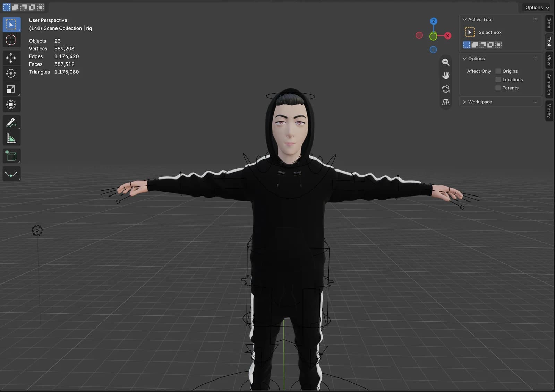Select the Scale tool
The image size is (555, 392).
coord(11,89)
